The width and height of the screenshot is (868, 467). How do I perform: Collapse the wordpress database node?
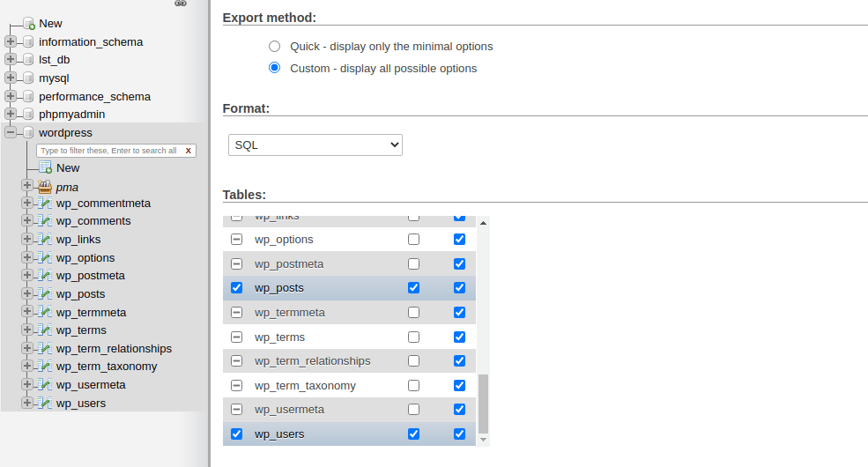point(10,132)
